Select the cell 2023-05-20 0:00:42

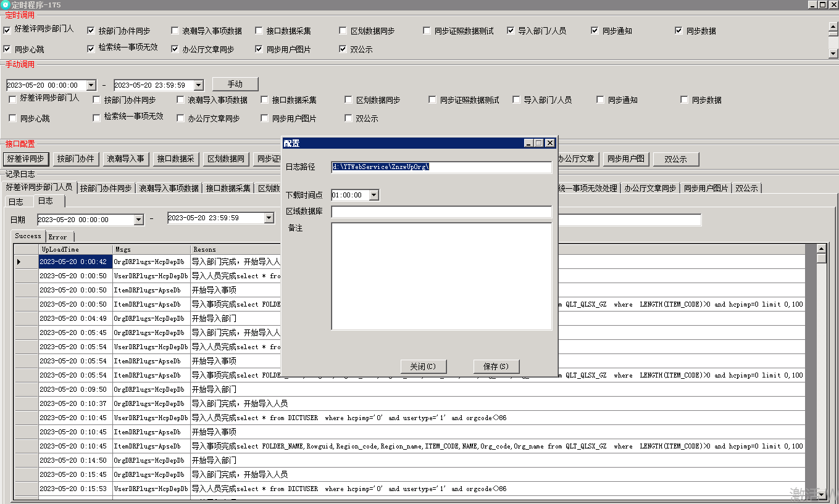coord(75,262)
